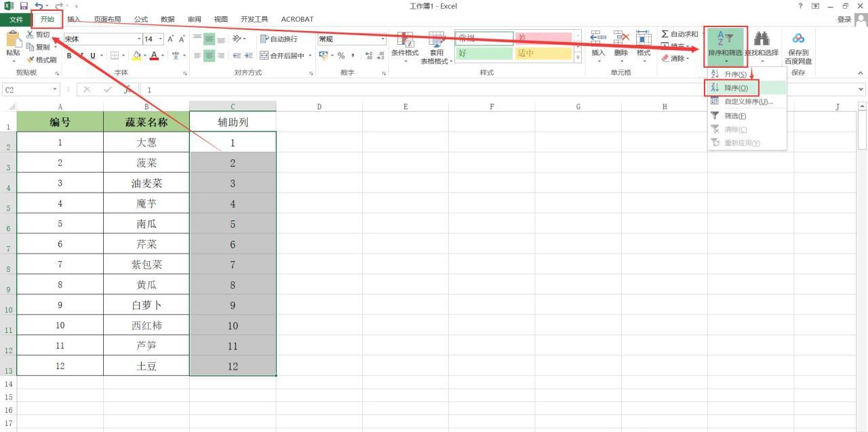Choose 自定义排序(U) custom sort
Screen dimensions: 868x432
(747, 102)
